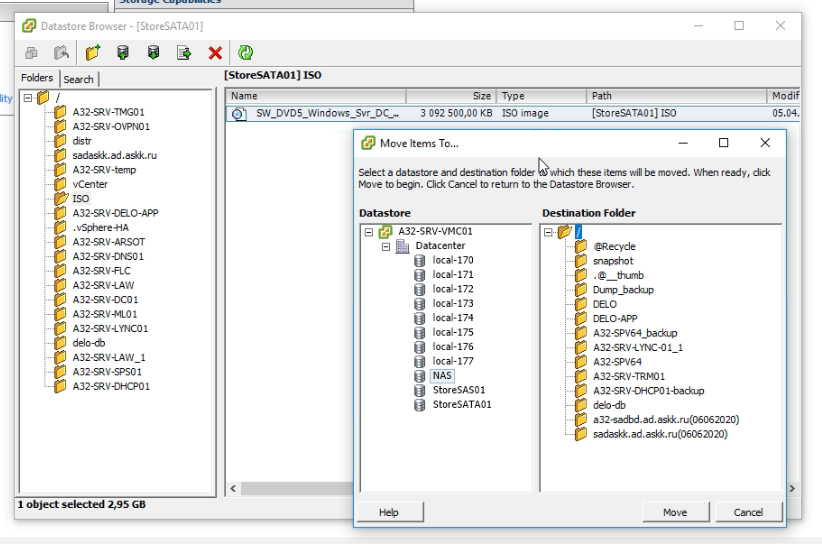The height and width of the screenshot is (544, 822).
Task: Select sadaskk.ad.askk.ru folder in Folders tree
Action: (x=114, y=155)
